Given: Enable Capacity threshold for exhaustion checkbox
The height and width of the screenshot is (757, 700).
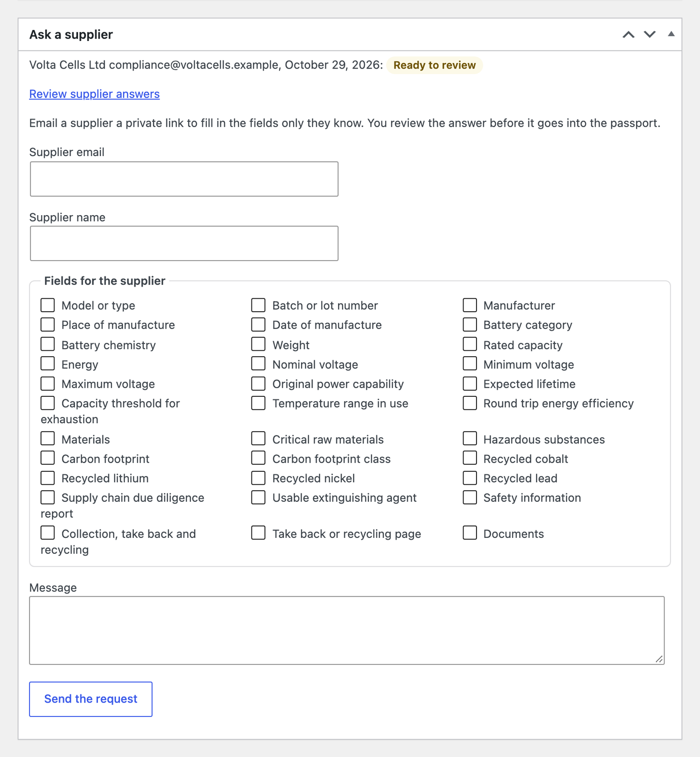Looking at the screenshot, I should point(47,403).
